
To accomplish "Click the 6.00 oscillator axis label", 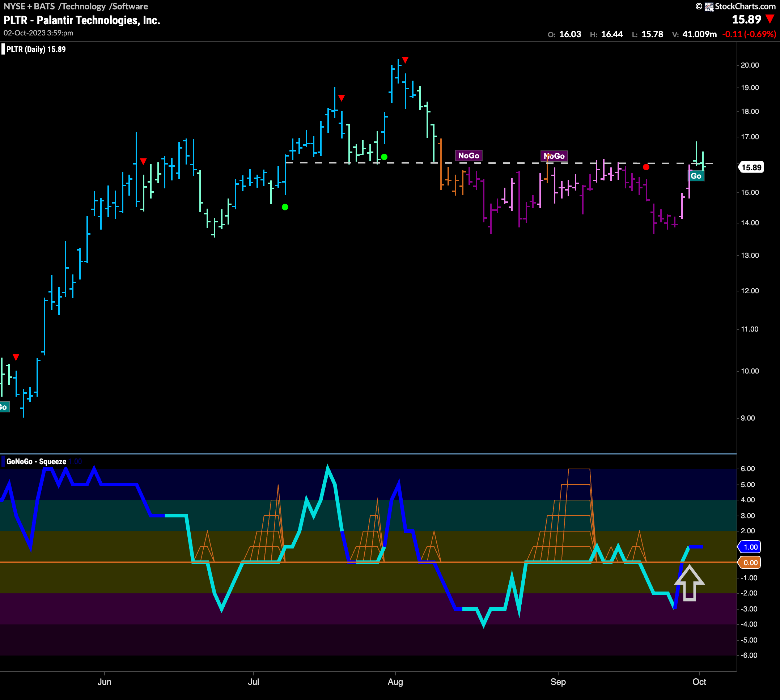I will [748, 469].
